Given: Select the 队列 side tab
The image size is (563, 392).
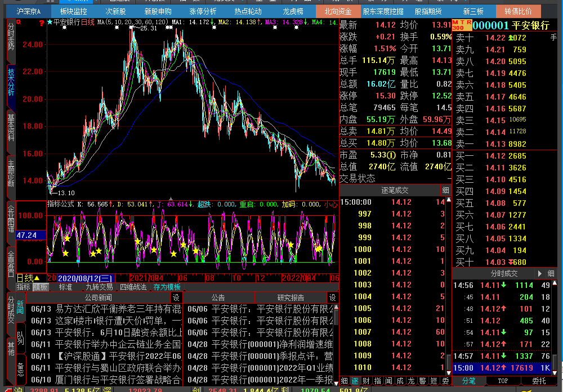Looking at the screenshot, I should coord(20,339).
